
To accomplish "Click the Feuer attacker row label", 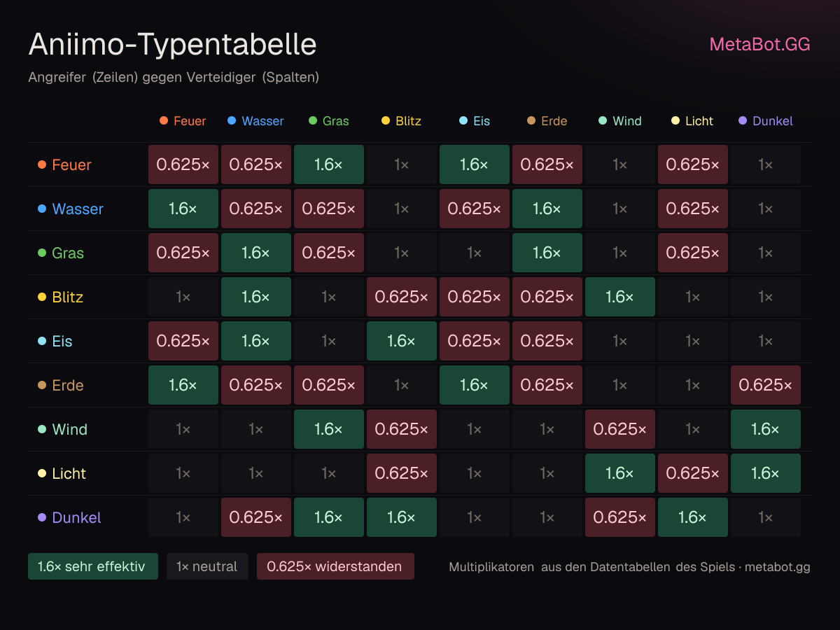I will (x=64, y=164).
